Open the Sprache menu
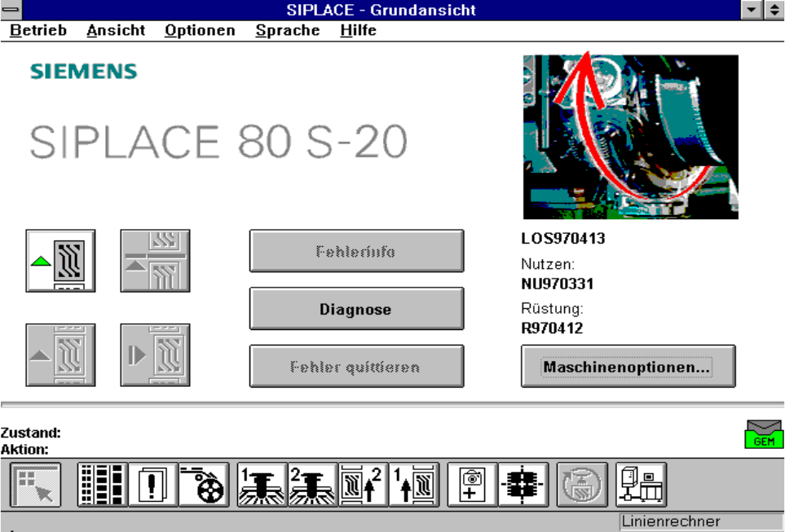This screenshot has height=532, width=785. point(288,30)
